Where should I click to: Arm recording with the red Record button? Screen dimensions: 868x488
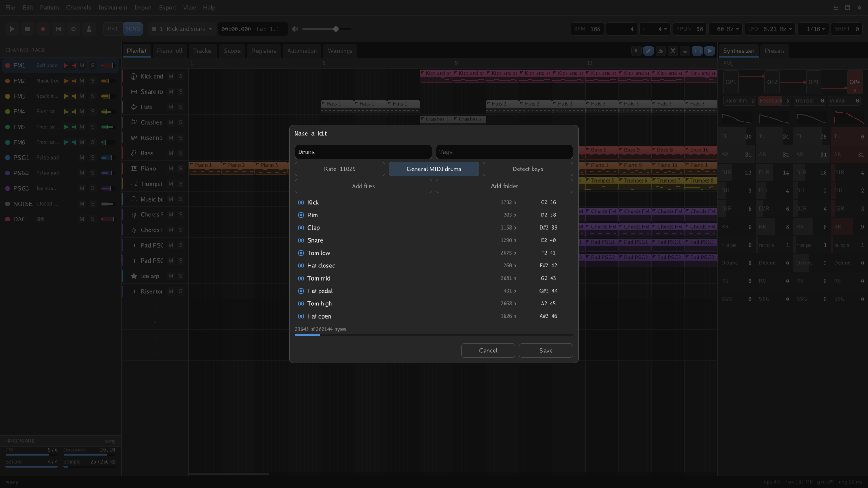tap(43, 29)
